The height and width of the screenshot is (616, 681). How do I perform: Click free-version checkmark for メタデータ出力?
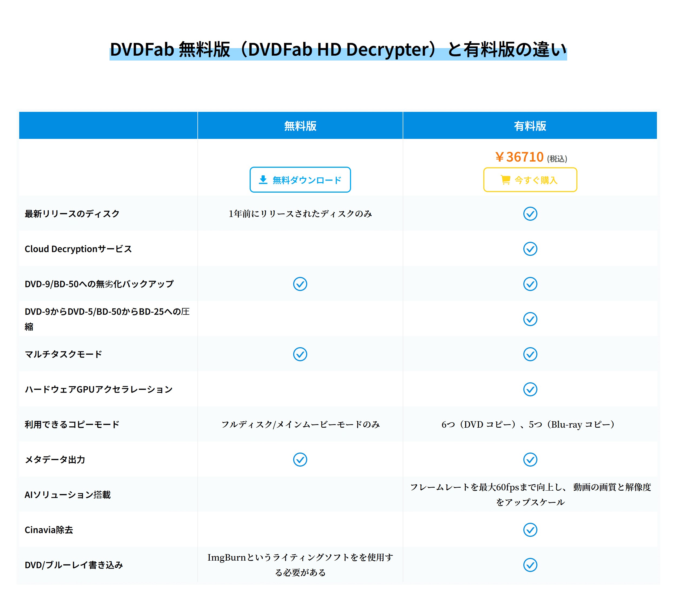tap(300, 459)
